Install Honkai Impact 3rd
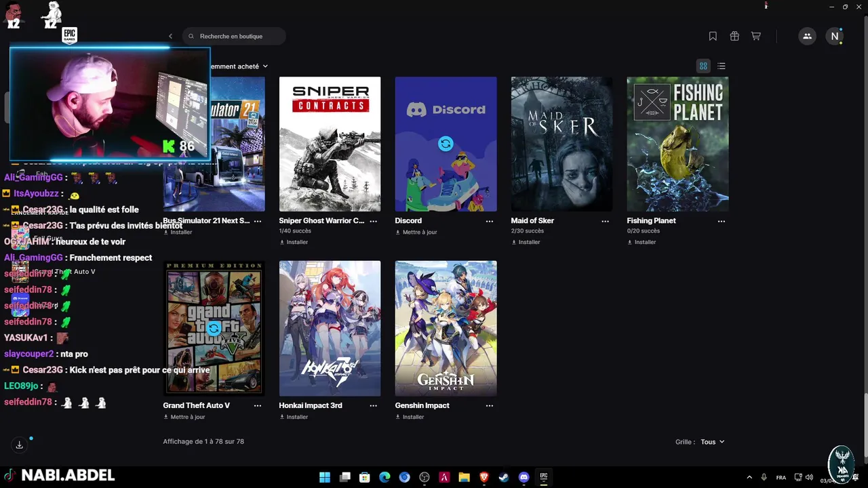868x488 pixels. click(294, 417)
